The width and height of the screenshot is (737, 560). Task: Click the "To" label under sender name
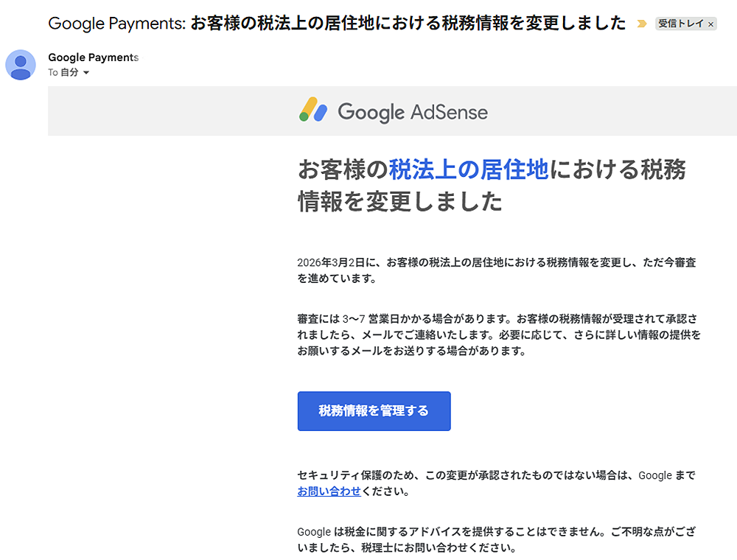point(53,73)
